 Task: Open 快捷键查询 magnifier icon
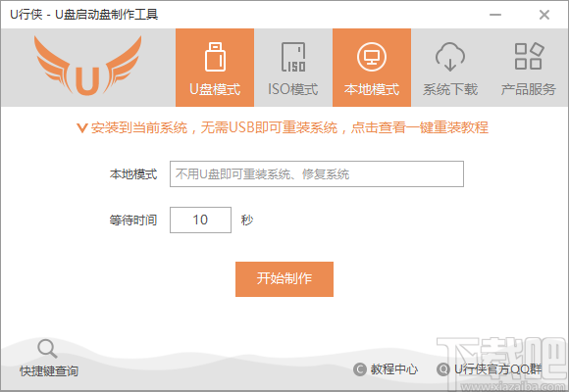(x=47, y=349)
